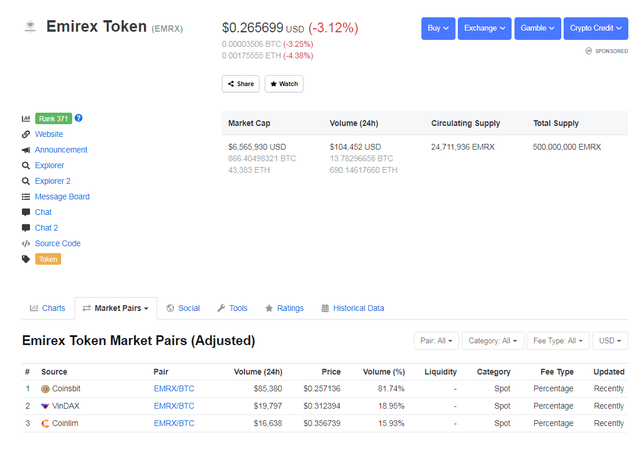
Task: Click the Source Code icon
Action: pos(26,243)
